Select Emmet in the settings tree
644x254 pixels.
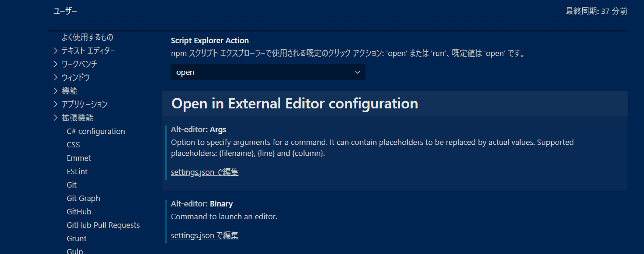[79, 158]
